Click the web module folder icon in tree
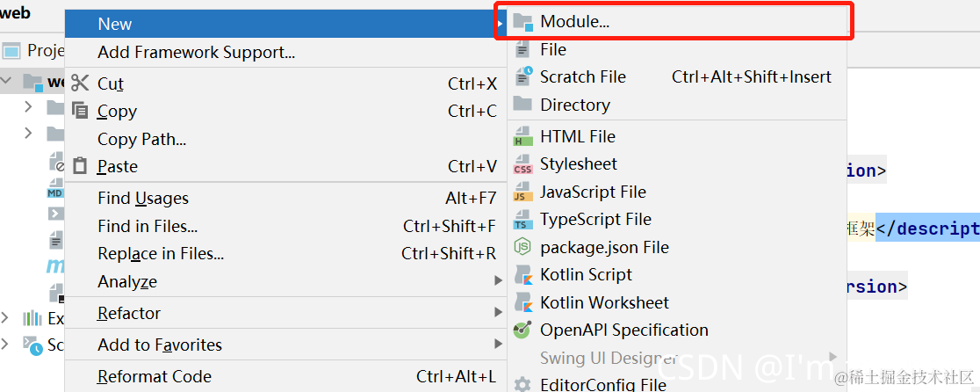Viewport: 980px width, 392px height. pos(33,82)
